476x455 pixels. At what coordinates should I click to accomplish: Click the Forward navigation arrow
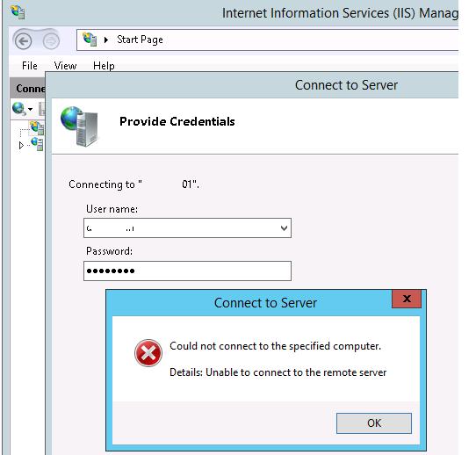pos(51,41)
